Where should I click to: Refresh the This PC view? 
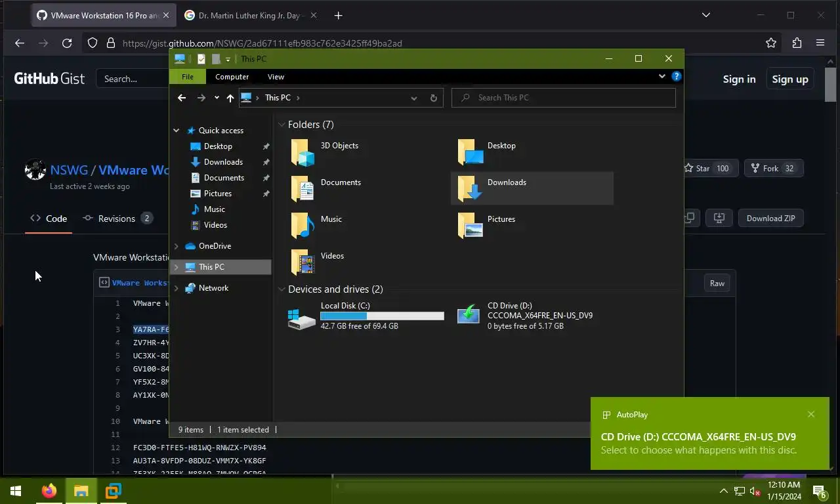[x=433, y=98]
